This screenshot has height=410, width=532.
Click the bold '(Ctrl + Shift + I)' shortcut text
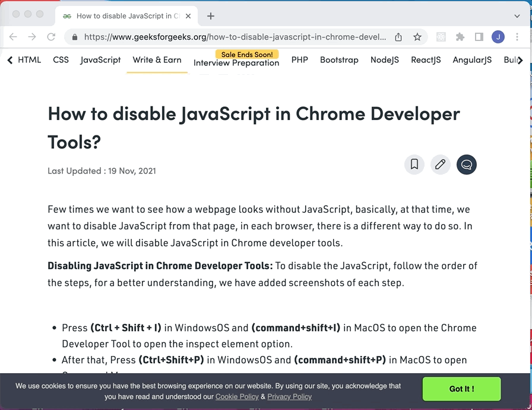[125, 328]
